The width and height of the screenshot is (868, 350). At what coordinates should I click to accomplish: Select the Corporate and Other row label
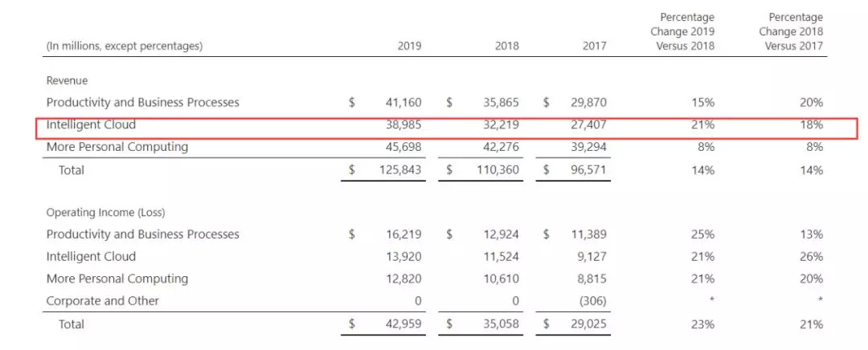pos(103,301)
